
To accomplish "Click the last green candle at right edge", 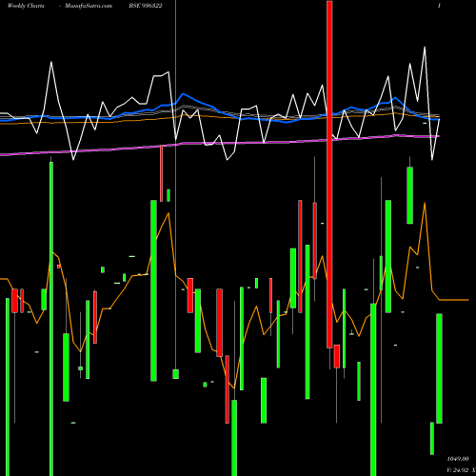I will [439, 368].
